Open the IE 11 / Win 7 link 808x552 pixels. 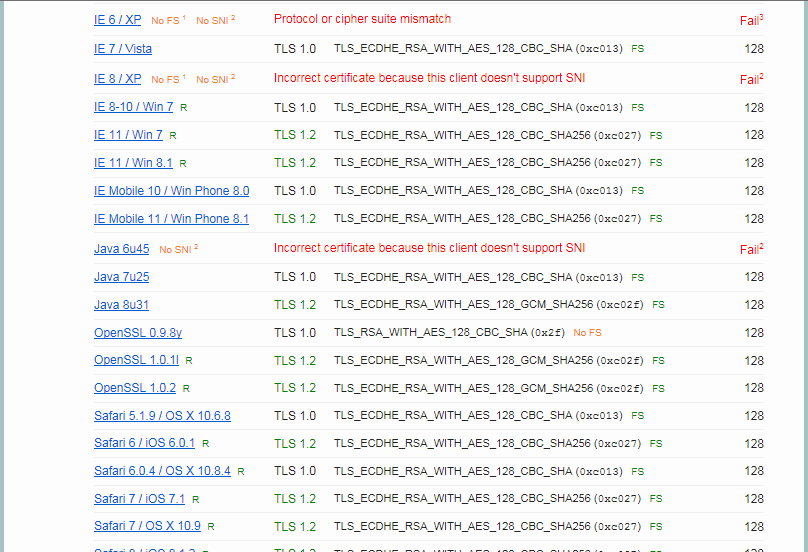128,135
